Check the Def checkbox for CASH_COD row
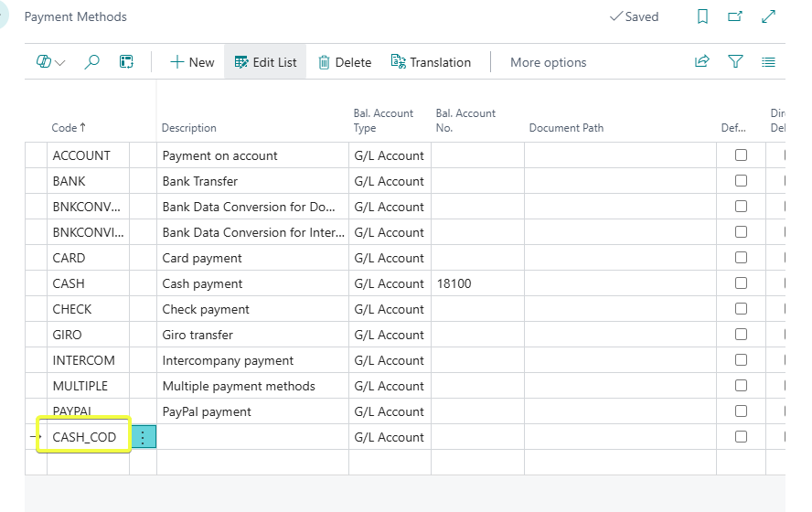The width and height of the screenshot is (812, 512). [741, 437]
